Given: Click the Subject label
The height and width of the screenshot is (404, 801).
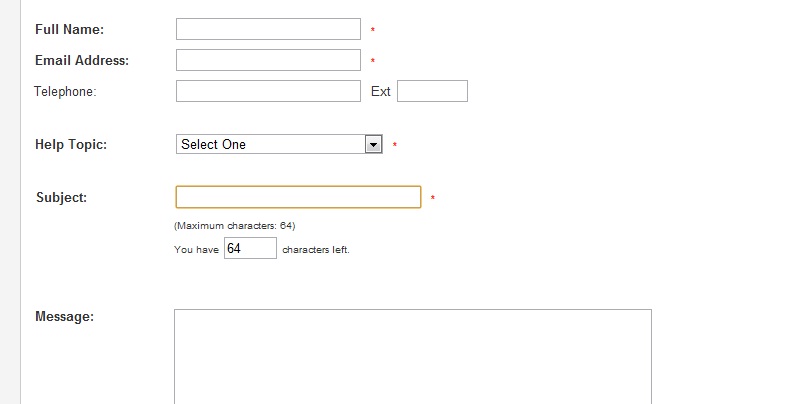Looking at the screenshot, I should click(61, 198).
